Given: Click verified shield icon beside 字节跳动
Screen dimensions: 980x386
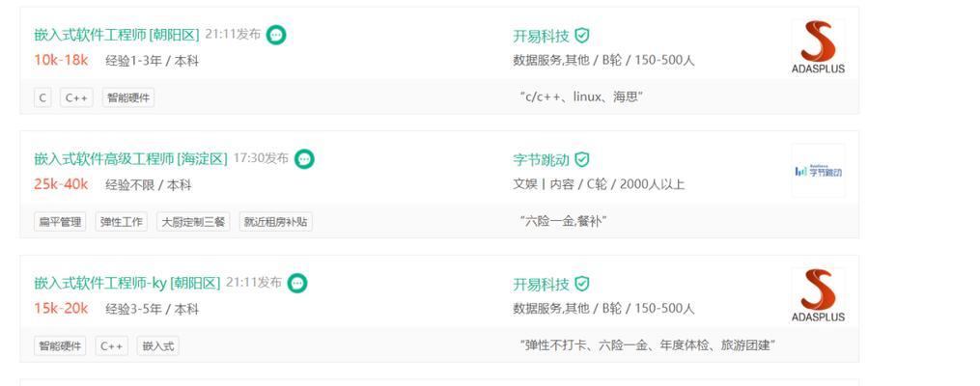Looking at the screenshot, I should tap(582, 160).
